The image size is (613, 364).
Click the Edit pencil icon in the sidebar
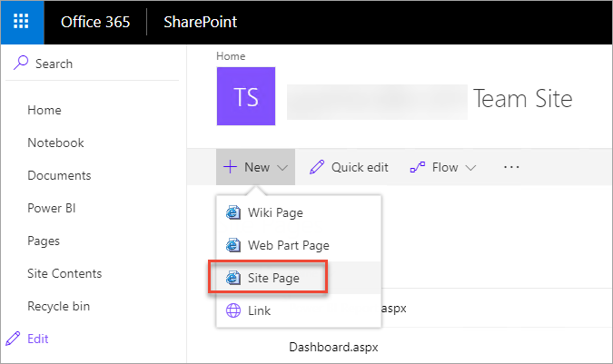point(13,339)
